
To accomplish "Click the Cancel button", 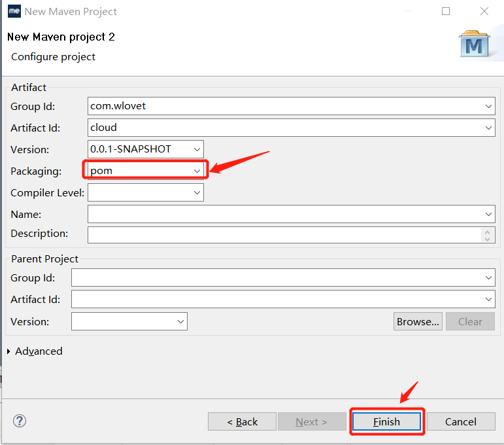I will coord(461,421).
